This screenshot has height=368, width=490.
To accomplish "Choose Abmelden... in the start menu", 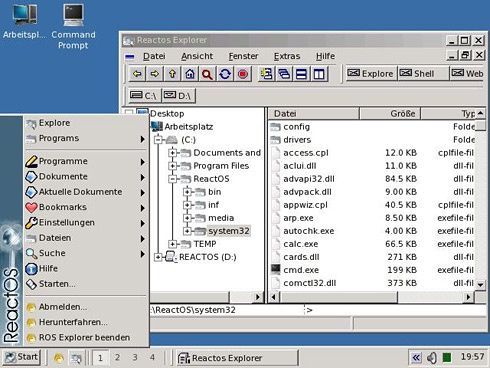I will pyautogui.click(x=86, y=307).
